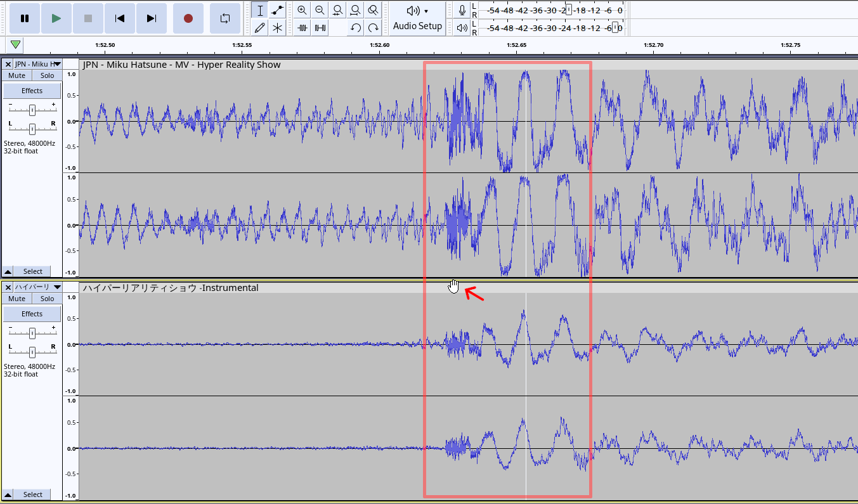Image resolution: width=858 pixels, height=504 pixels.
Task: Adjust the playback level meter slider
Action: pyautogui.click(x=614, y=29)
